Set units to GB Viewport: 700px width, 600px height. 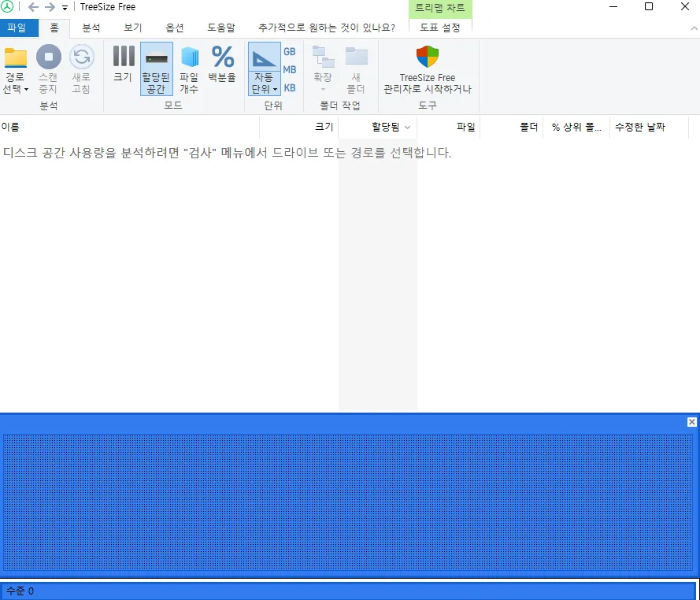[289, 52]
